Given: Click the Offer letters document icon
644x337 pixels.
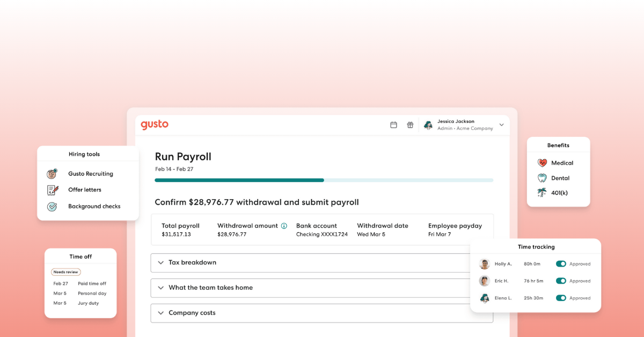Looking at the screenshot, I should (x=52, y=190).
